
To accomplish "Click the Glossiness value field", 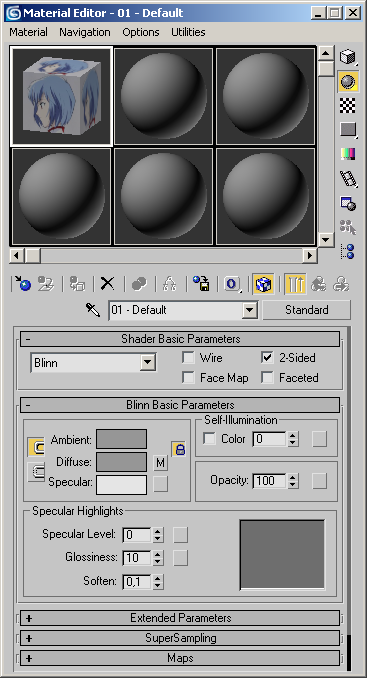I will pos(137,558).
